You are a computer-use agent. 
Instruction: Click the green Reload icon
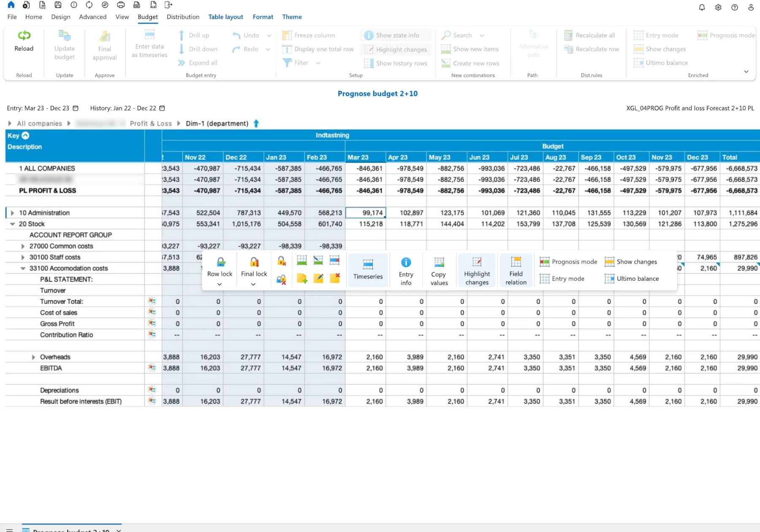pos(24,35)
